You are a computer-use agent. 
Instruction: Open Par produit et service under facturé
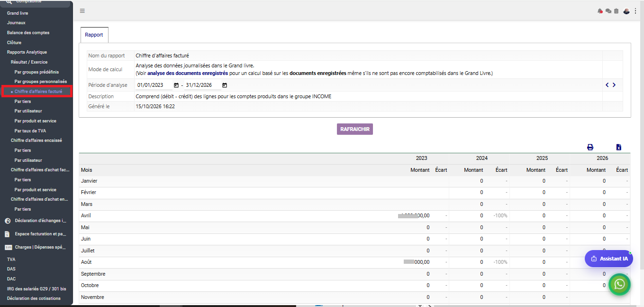[36, 121]
